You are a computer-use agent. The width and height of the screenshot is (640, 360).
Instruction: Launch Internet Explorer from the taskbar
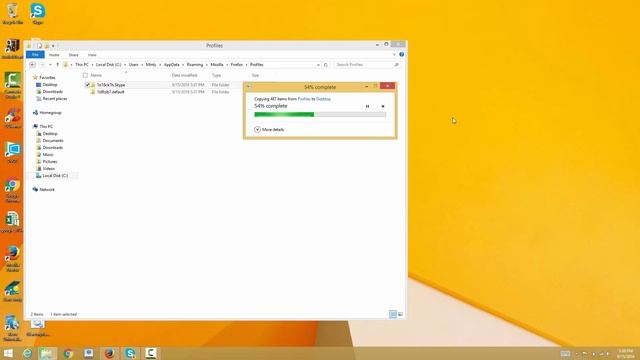pyautogui.click(x=27, y=353)
